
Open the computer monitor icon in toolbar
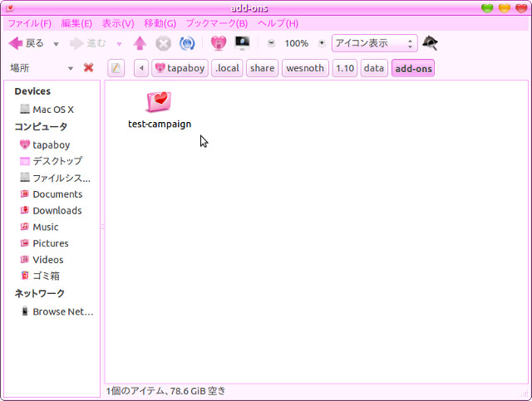[x=242, y=43]
